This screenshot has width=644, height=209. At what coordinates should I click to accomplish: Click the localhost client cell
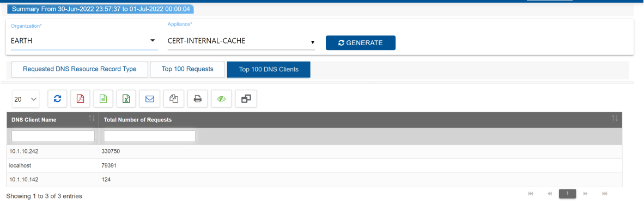[x=52, y=165]
